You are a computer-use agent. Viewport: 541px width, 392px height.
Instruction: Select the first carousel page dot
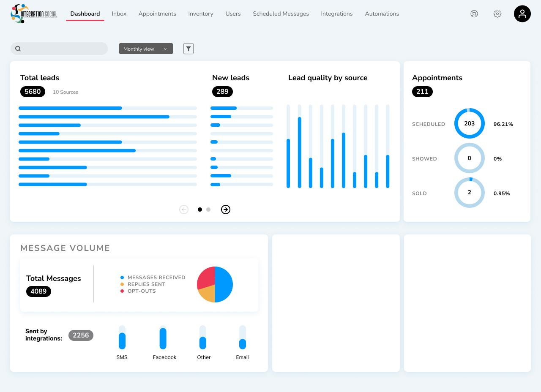[x=200, y=210]
